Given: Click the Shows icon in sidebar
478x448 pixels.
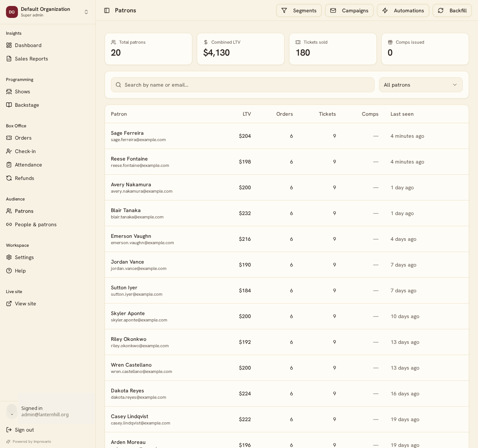Looking at the screenshot, I should (x=9, y=91).
